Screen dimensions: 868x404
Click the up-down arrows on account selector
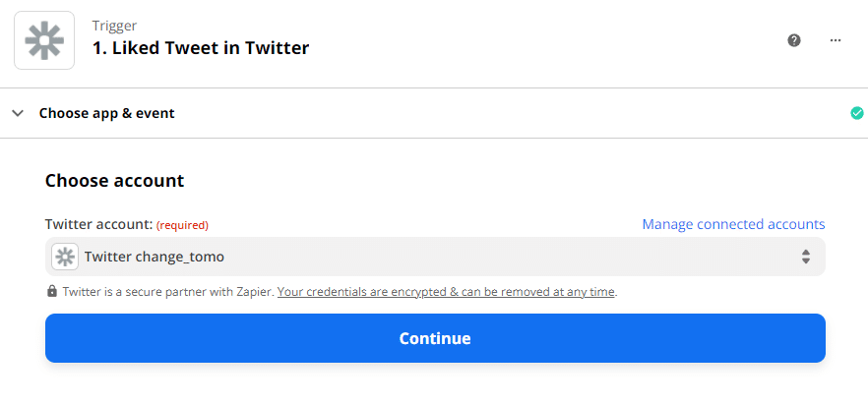806,257
